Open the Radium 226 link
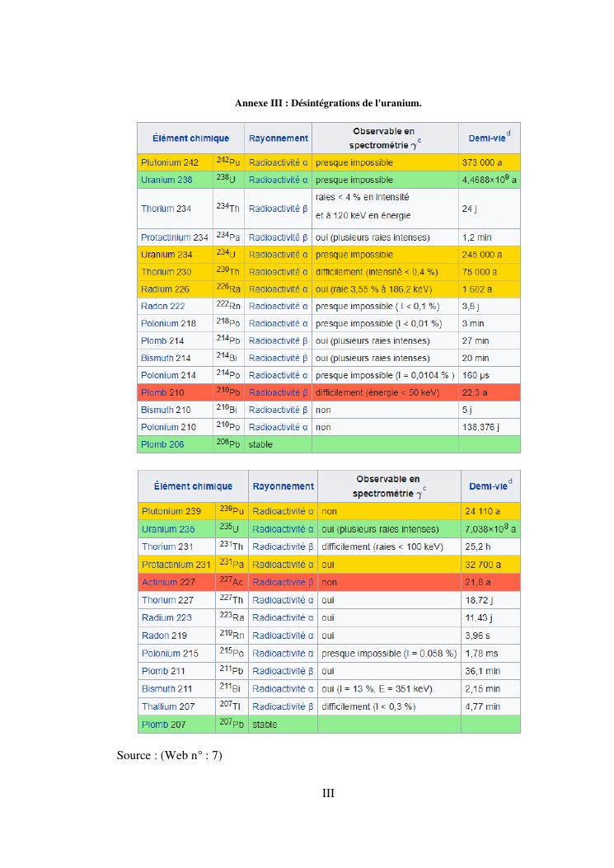Viewport: 614px width, 868px height. (x=165, y=289)
